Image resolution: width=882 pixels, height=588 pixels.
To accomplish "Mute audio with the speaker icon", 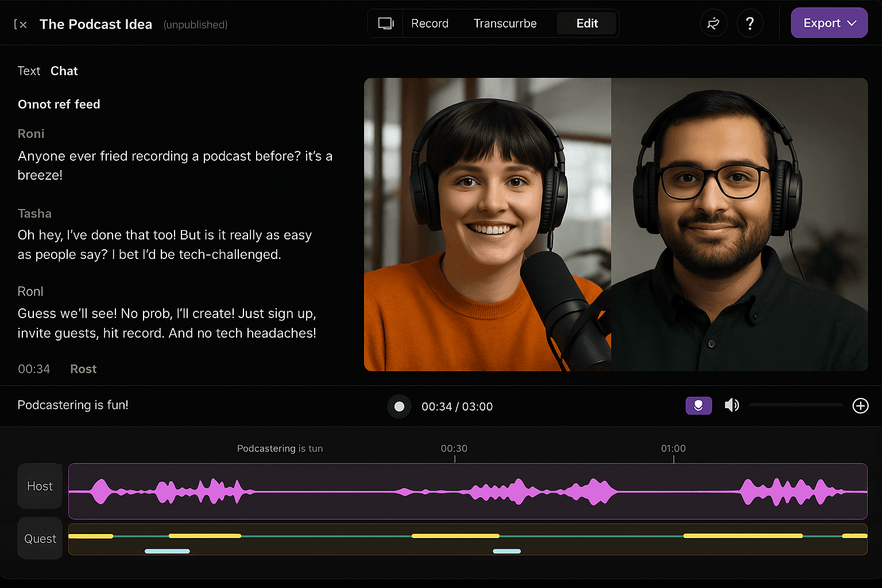I will click(732, 405).
